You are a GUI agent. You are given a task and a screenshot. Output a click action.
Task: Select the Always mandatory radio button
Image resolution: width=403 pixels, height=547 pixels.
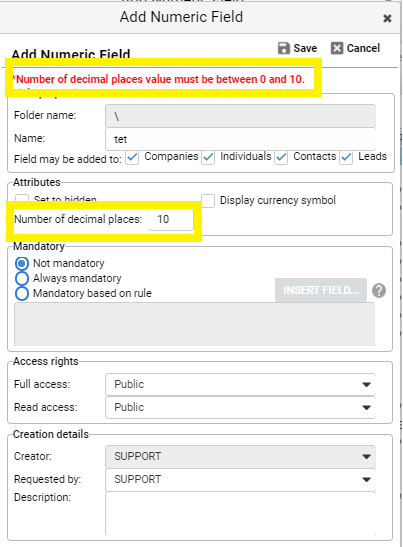tap(22, 278)
